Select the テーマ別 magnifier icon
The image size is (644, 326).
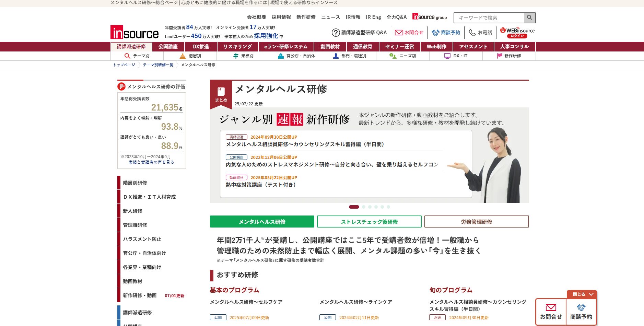(127, 56)
